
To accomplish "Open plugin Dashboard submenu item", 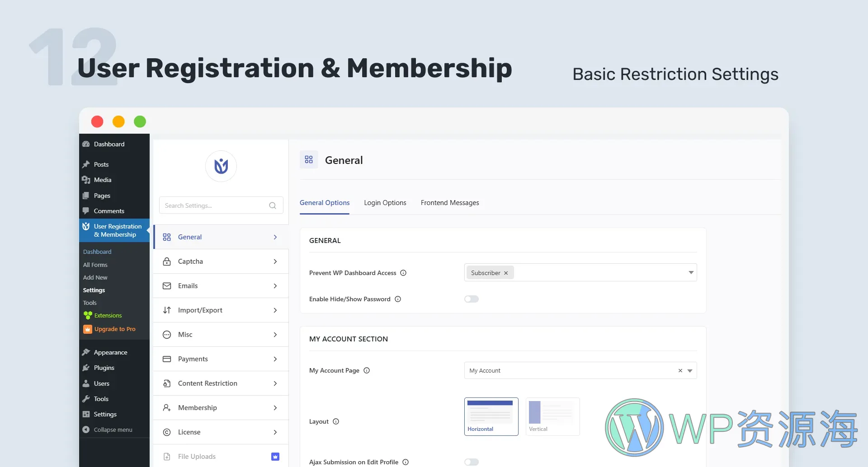I will pyautogui.click(x=97, y=252).
